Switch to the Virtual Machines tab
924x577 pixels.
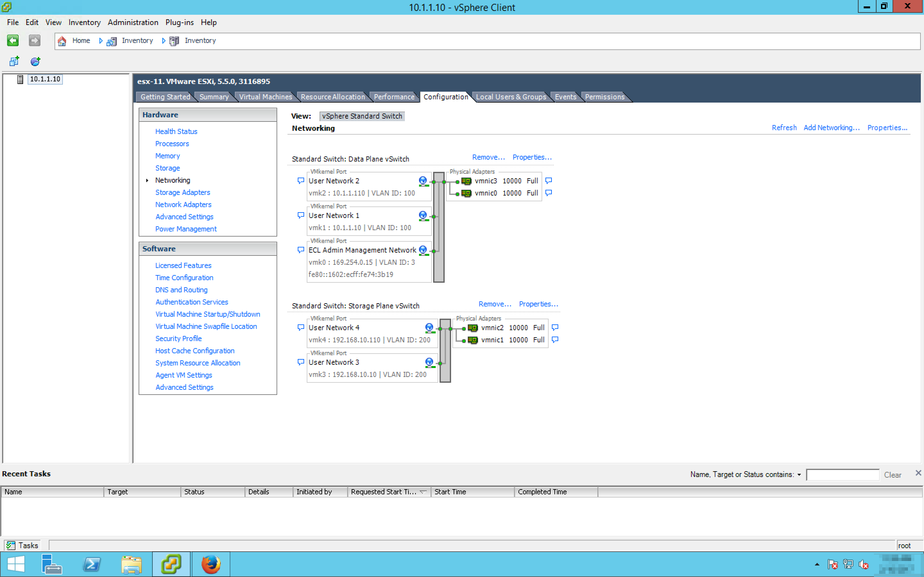[265, 97]
